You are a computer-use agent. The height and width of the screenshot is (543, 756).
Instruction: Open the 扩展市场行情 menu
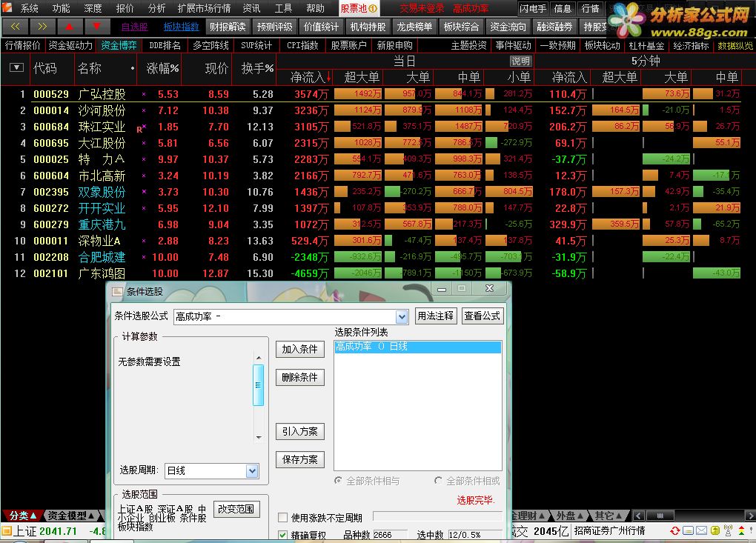[204, 8]
